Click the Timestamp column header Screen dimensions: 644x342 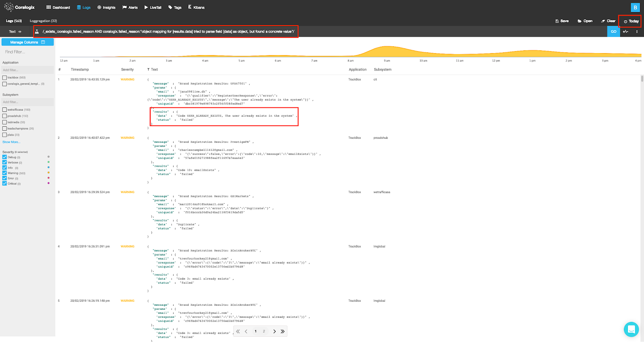[x=80, y=70]
